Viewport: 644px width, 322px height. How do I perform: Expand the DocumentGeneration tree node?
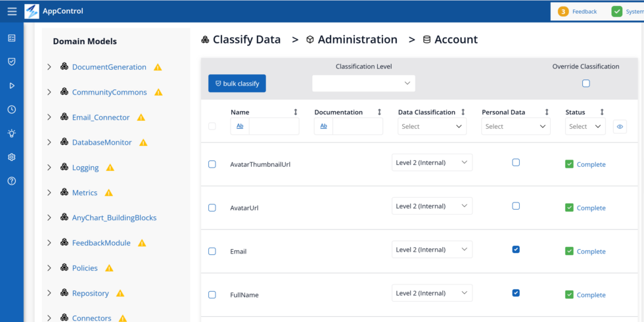click(x=49, y=67)
